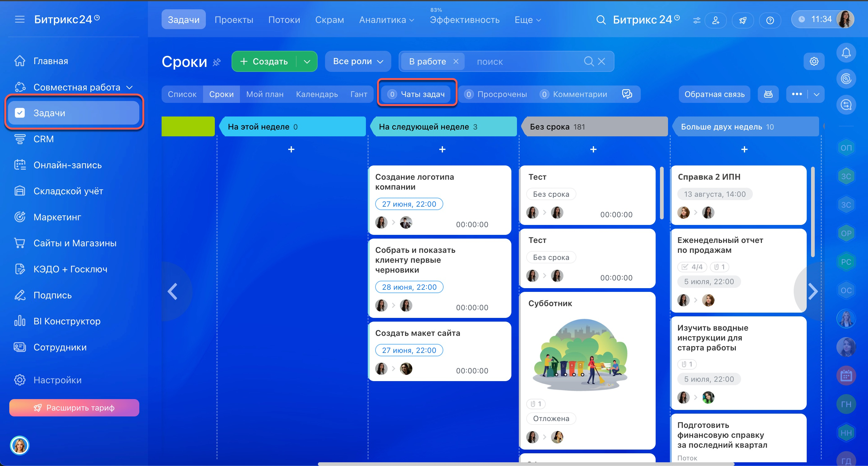Click the Создать button
Viewport: 868px width, 466px height.
point(264,61)
